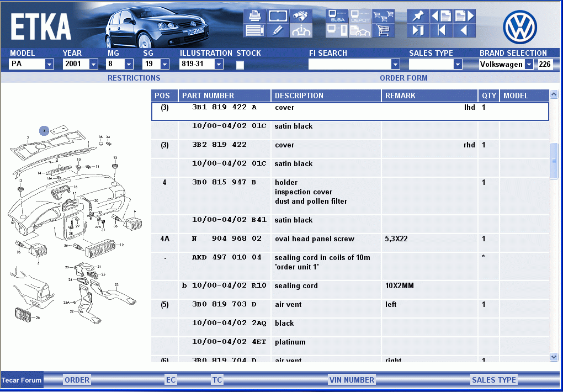Click the FI SEARCH input field
Viewport: 563px width, 392px height.
pos(350,64)
